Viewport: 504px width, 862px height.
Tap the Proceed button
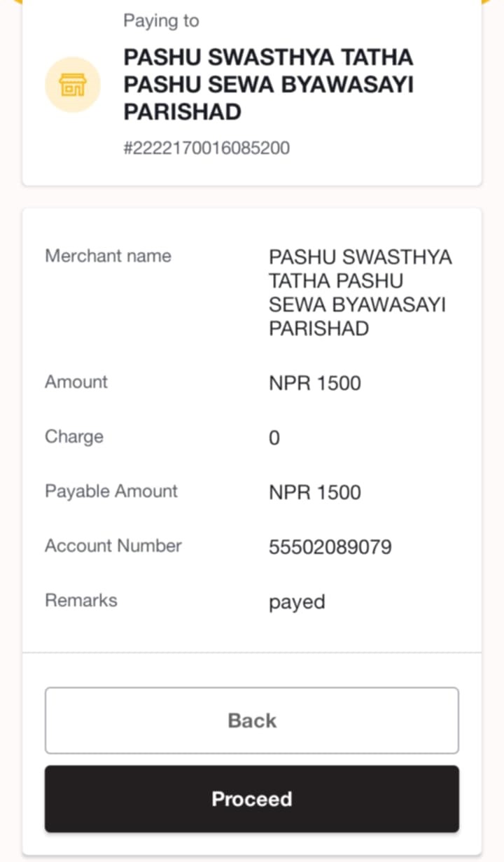click(252, 799)
